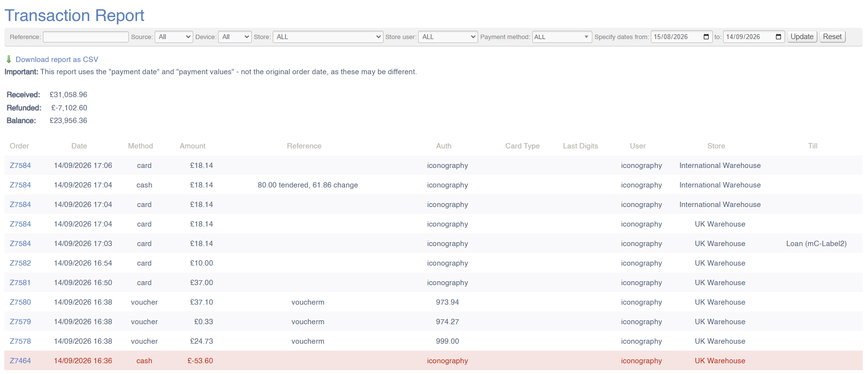Screen dimensions: 868x374
Task: Open refunded order Z7464
Action: tap(20, 360)
